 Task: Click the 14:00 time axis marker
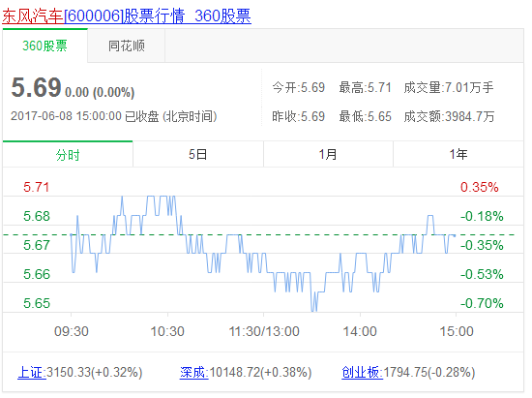point(360,331)
